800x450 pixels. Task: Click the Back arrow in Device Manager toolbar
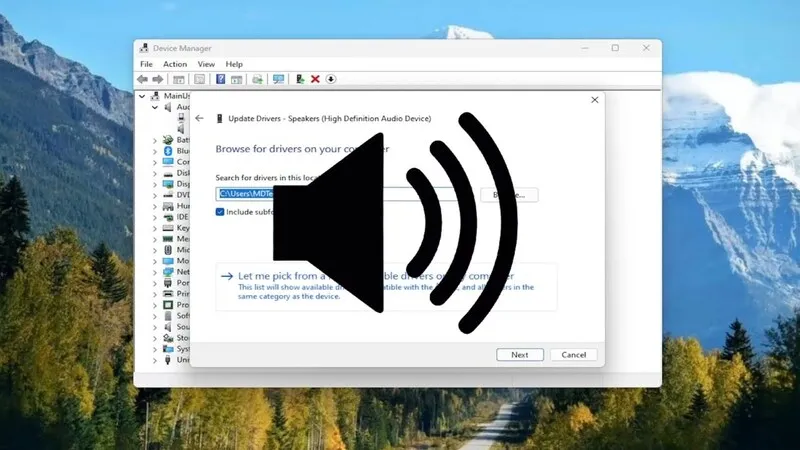[143, 79]
